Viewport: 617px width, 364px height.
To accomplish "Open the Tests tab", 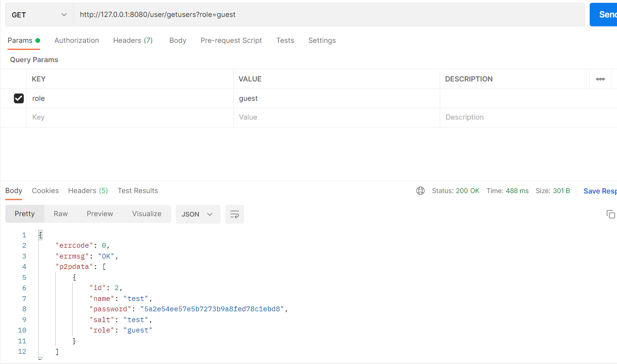I will [x=285, y=40].
